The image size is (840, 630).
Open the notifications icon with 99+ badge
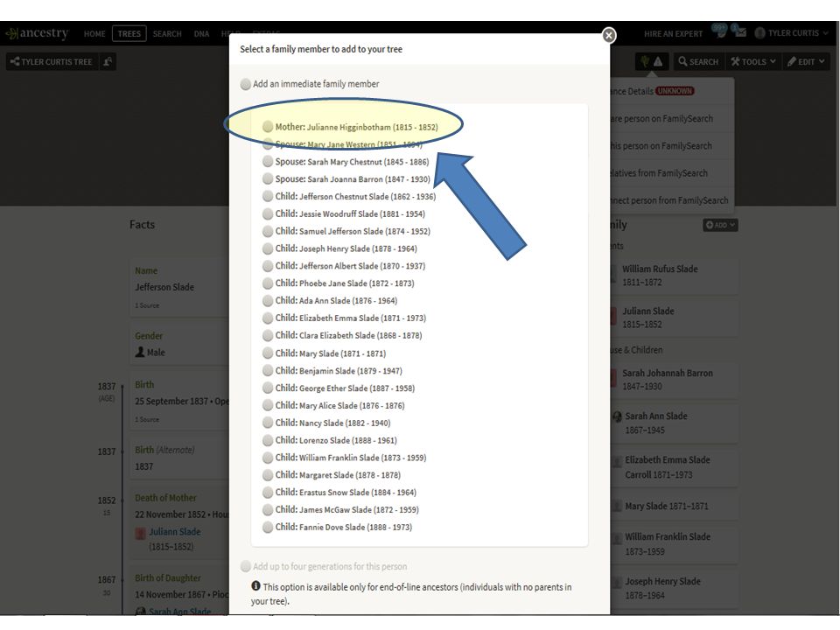719,31
